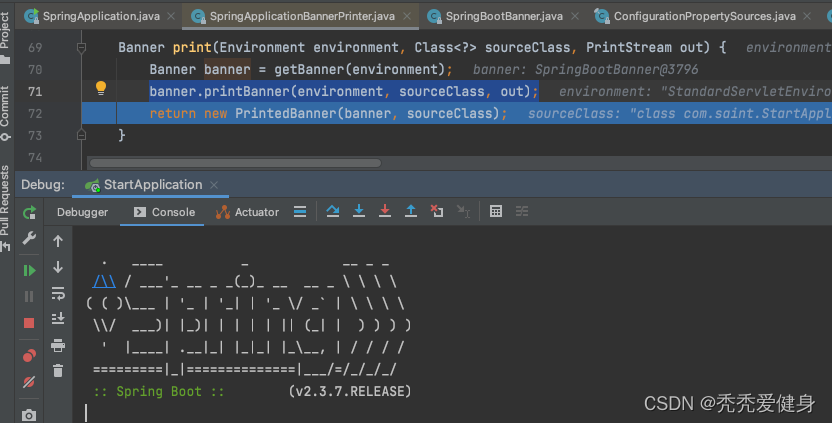
Task: Click the line 72 gutter number
Action: tap(35, 114)
